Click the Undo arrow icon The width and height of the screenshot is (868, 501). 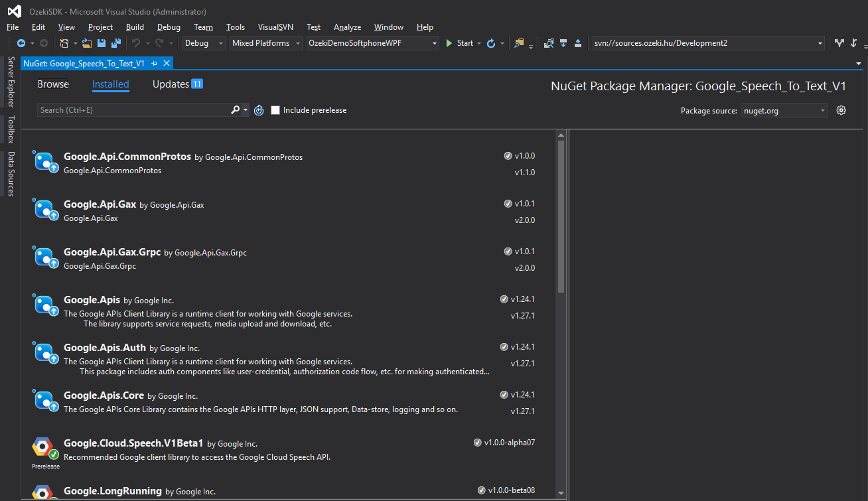pyautogui.click(x=135, y=43)
